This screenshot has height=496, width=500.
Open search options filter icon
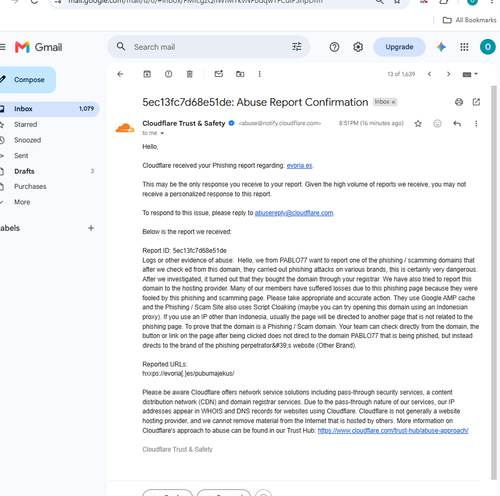point(297,47)
